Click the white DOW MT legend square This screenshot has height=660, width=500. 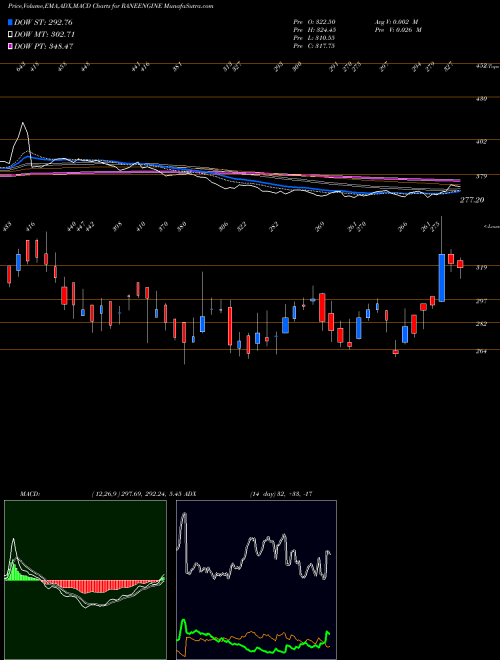point(10,34)
